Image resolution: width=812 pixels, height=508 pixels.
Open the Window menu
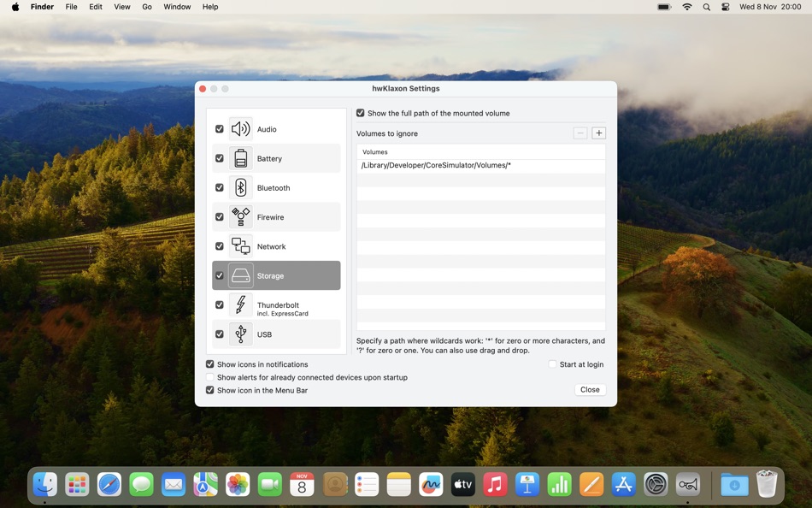click(x=177, y=7)
